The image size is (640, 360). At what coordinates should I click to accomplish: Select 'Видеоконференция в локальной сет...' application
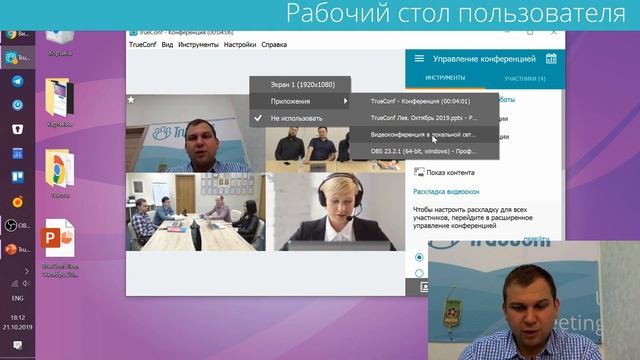[424, 135]
